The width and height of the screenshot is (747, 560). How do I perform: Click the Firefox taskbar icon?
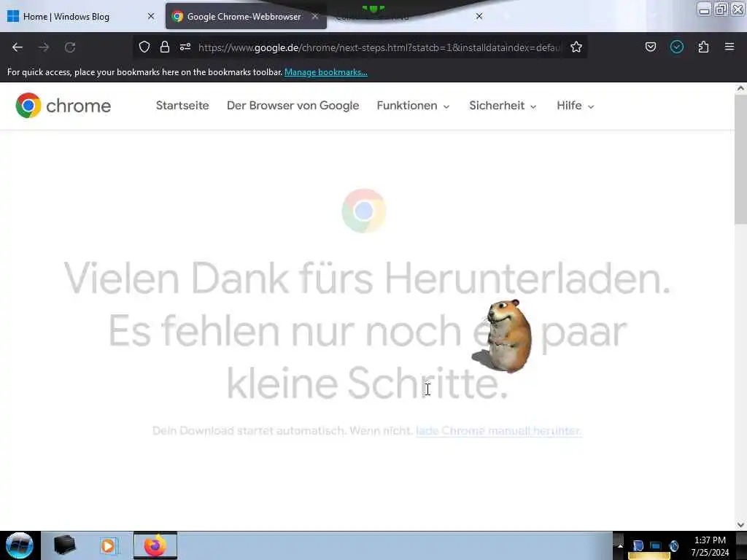coord(155,545)
